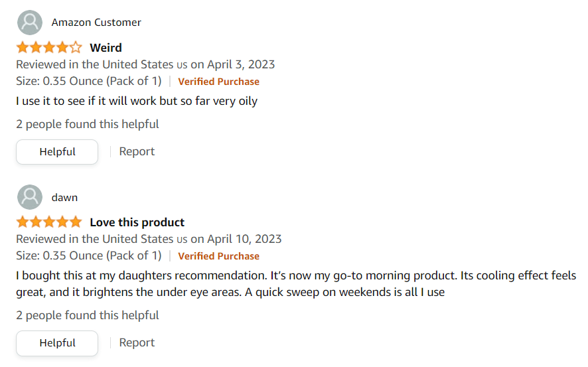Screen dimensions: 588x367
Task: Open the "Love this product" review title
Action: point(137,222)
